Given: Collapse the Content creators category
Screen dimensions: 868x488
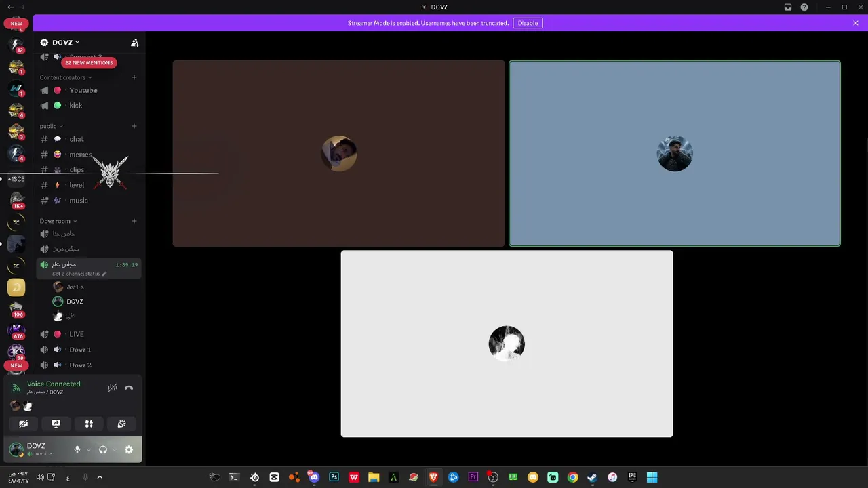Looking at the screenshot, I should coord(65,77).
